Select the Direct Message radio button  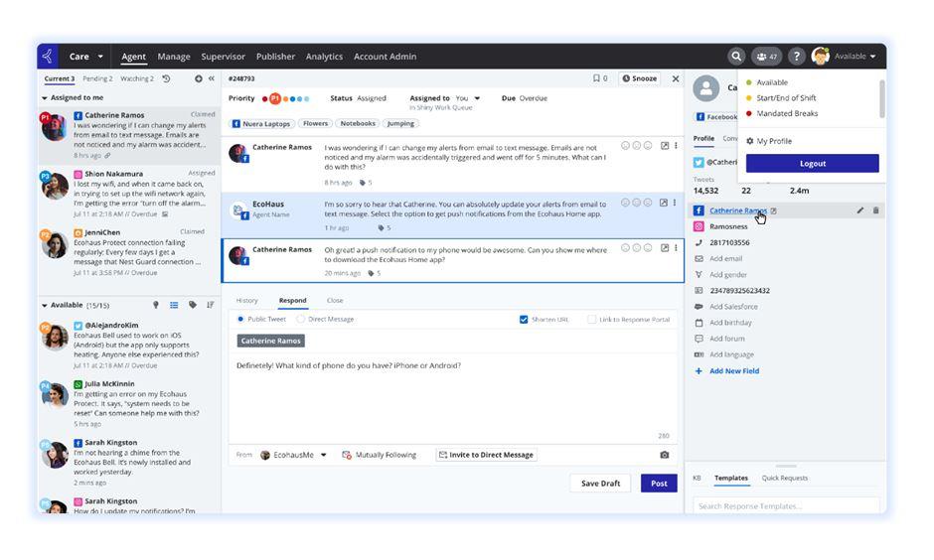click(301, 320)
